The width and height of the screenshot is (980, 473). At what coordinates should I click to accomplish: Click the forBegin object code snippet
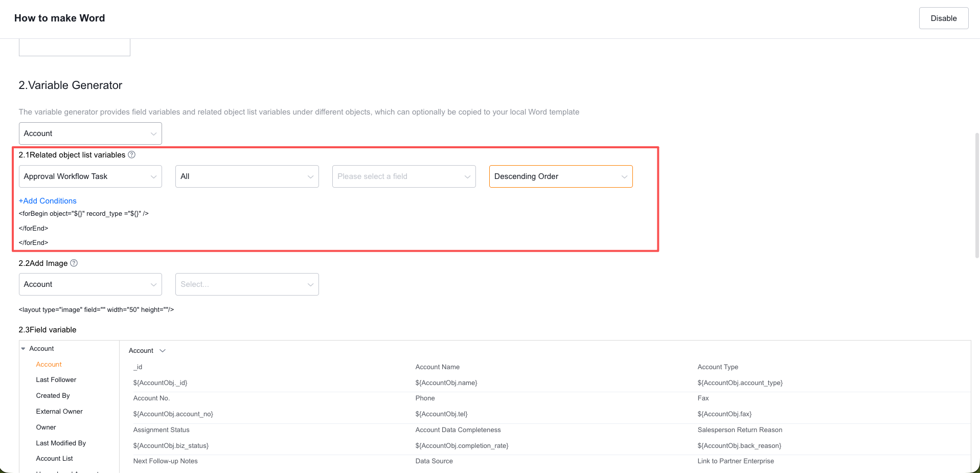(x=84, y=214)
